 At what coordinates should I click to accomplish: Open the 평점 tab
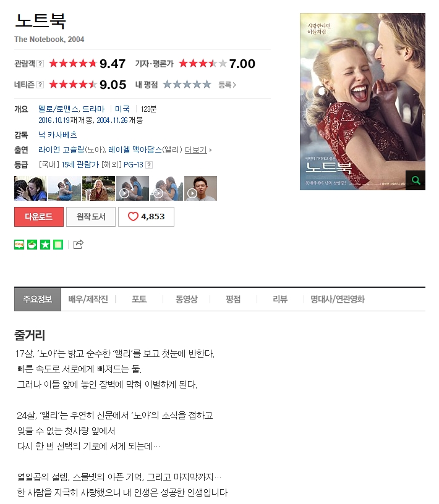[233, 299]
